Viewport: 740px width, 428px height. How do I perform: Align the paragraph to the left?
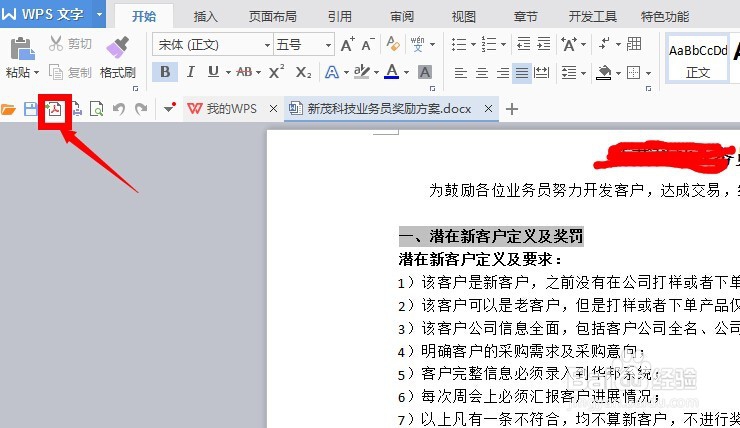point(461,73)
